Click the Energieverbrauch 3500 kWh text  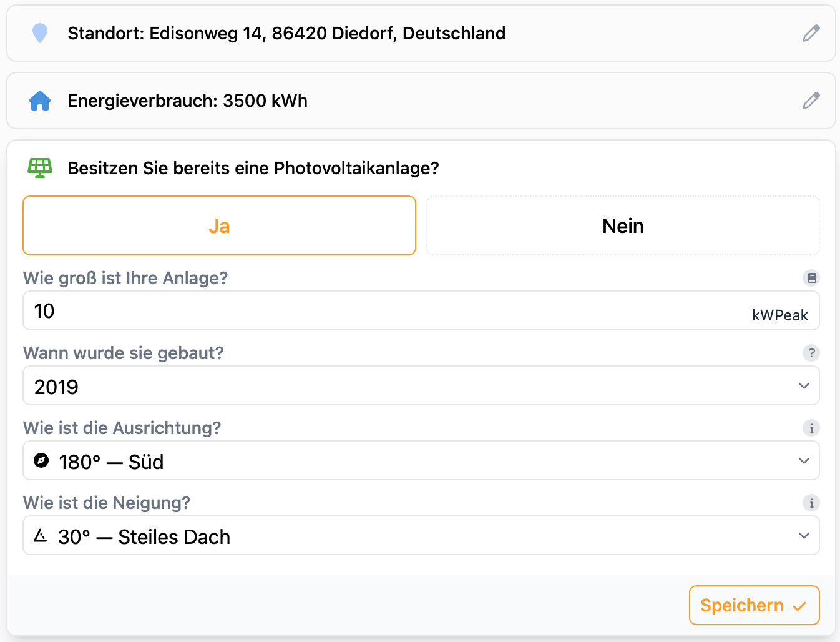tap(187, 101)
